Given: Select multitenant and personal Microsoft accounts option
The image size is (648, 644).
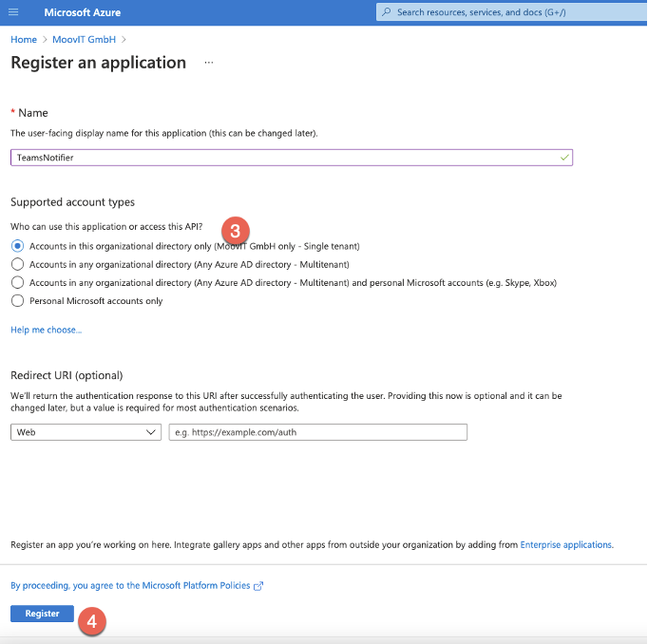Looking at the screenshot, I should [x=16, y=282].
